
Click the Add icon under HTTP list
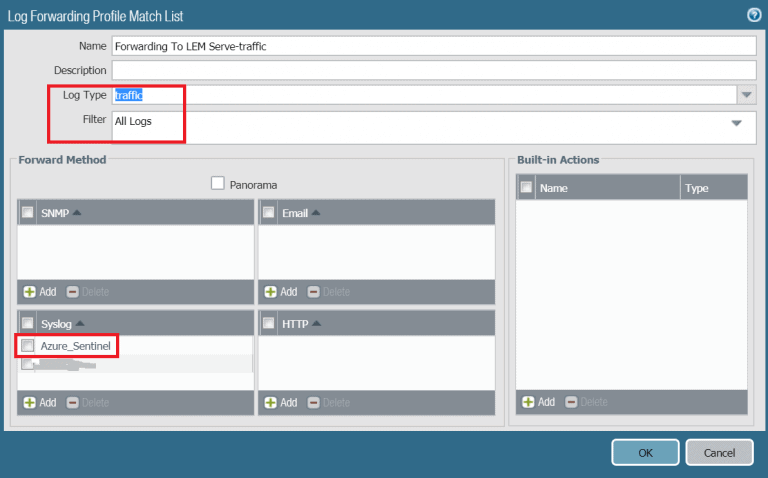coord(270,402)
